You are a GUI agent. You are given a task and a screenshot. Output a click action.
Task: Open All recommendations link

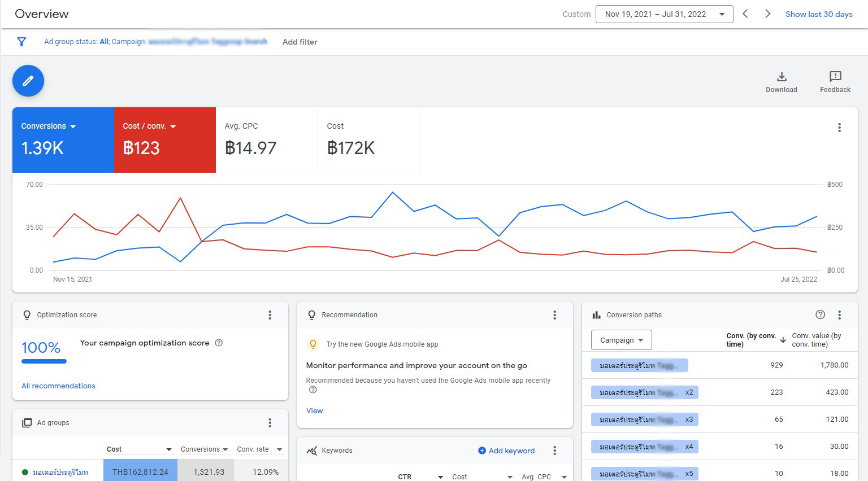tap(58, 386)
